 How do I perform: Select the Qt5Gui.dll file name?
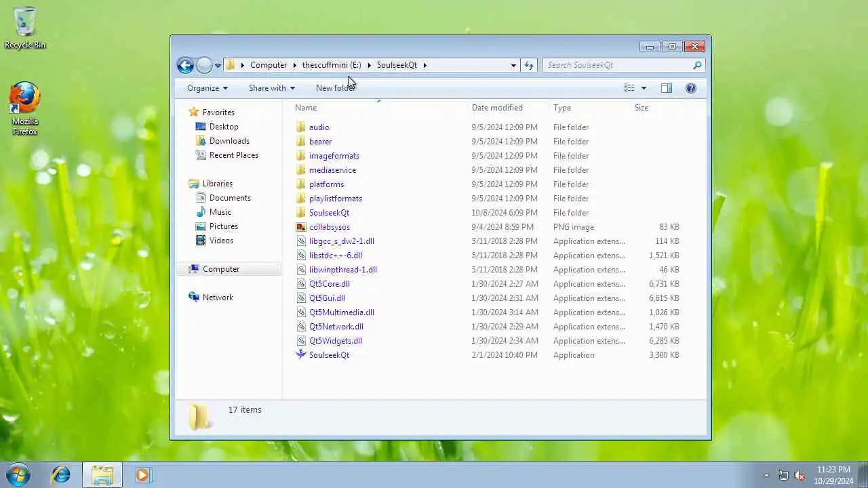(327, 298)
